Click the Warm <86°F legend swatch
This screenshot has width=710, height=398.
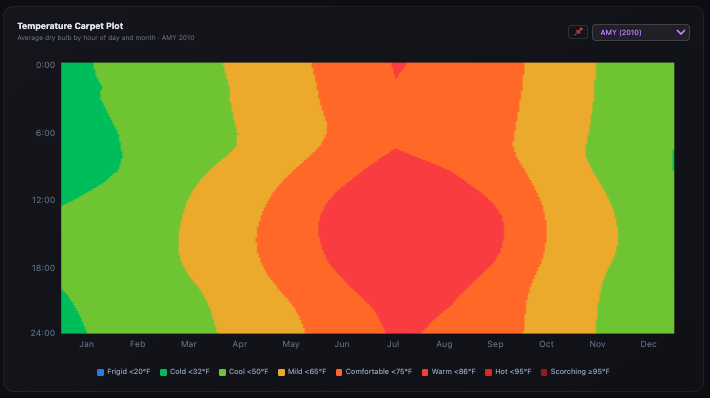click(x=425, y=372)
